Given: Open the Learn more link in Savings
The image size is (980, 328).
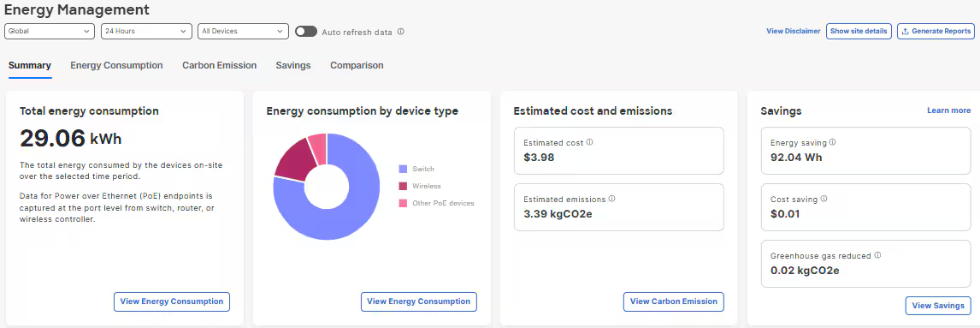Looking at the screenshot, I should [x=948, y=110].
